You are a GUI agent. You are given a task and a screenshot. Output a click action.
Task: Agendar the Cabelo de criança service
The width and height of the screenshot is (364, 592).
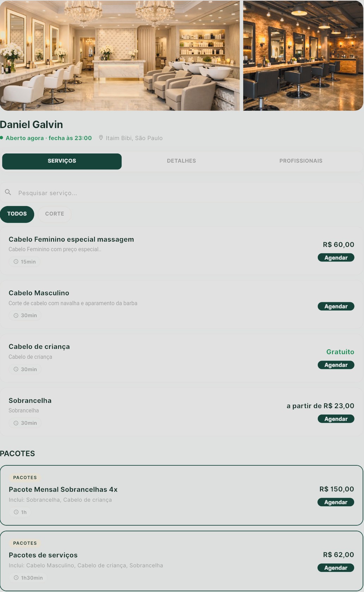coord(336,365)
